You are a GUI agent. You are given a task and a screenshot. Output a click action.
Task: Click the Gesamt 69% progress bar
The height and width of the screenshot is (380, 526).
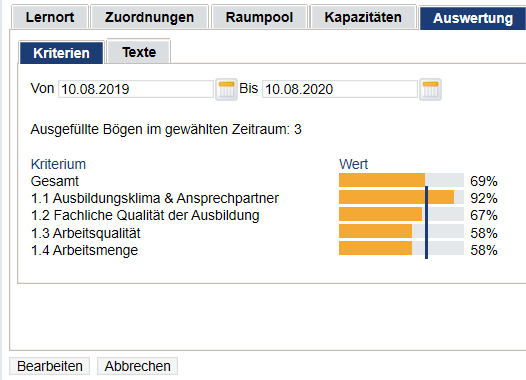point(401,180)
